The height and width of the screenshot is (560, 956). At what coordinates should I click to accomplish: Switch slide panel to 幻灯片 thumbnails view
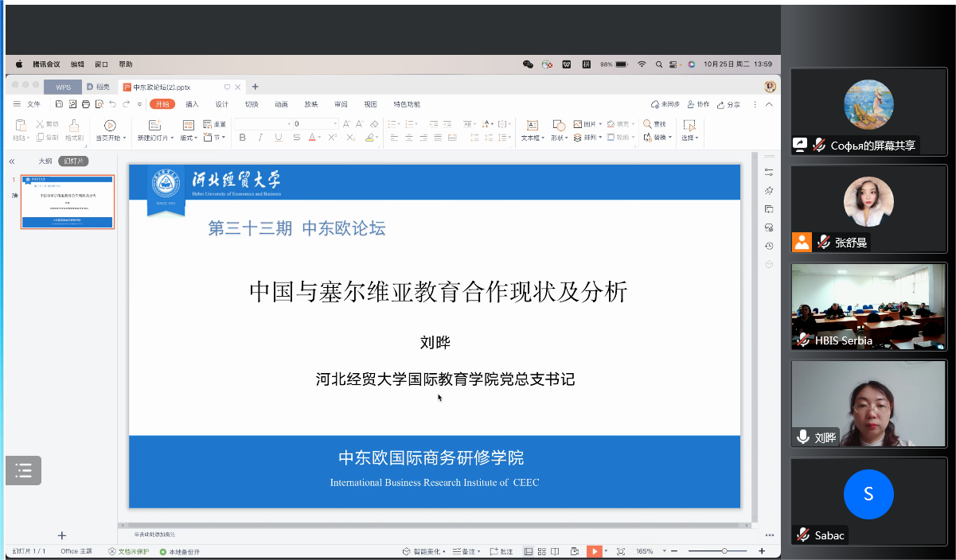(73, 161)
